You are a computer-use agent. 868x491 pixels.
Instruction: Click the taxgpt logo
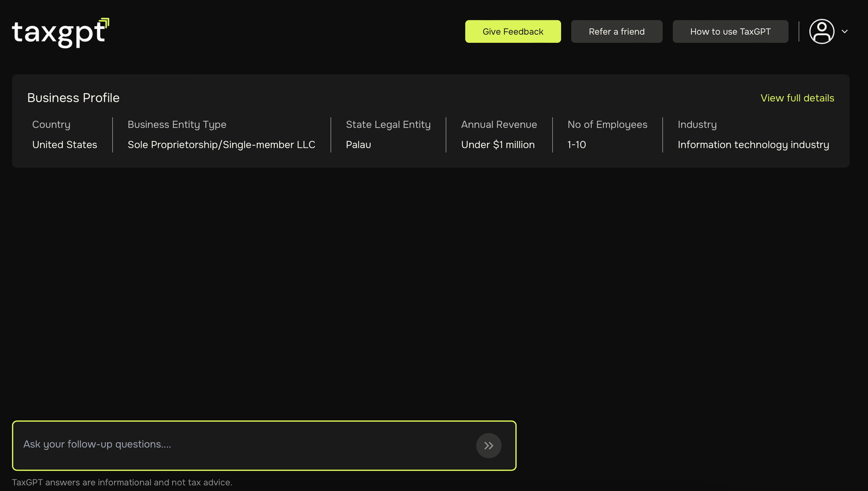pos(60,33)
